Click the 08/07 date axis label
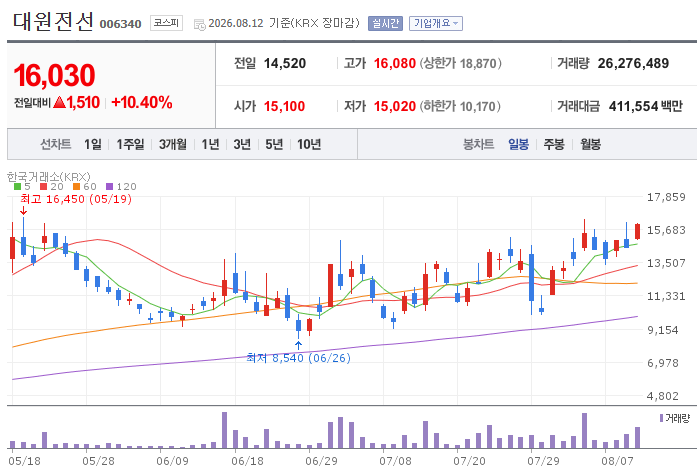 click(617, 461)
